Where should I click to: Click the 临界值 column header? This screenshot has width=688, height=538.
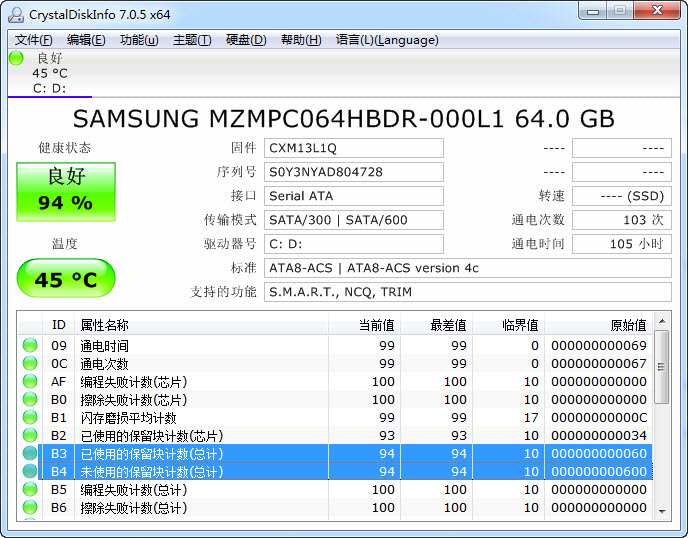(509, 325)
